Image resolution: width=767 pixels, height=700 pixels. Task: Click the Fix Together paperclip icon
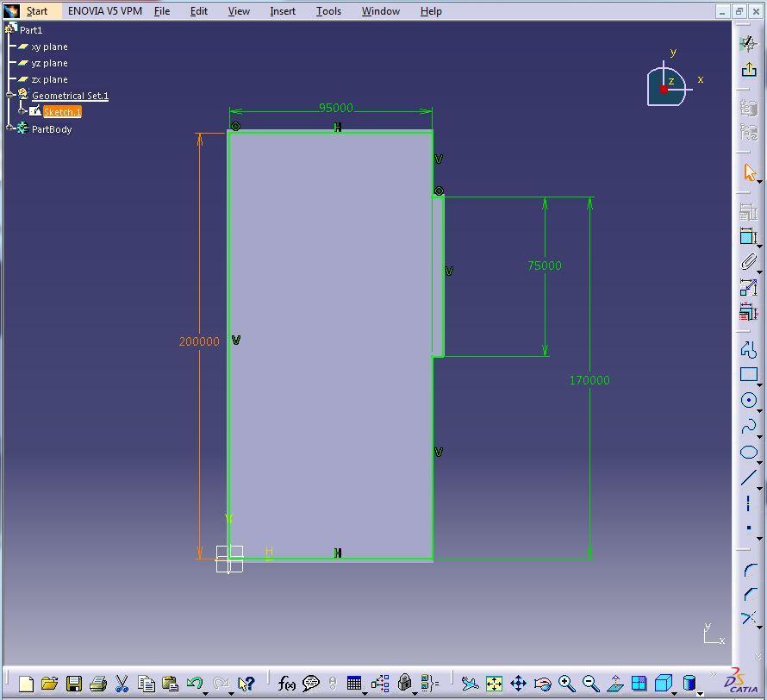click(748, 262)
